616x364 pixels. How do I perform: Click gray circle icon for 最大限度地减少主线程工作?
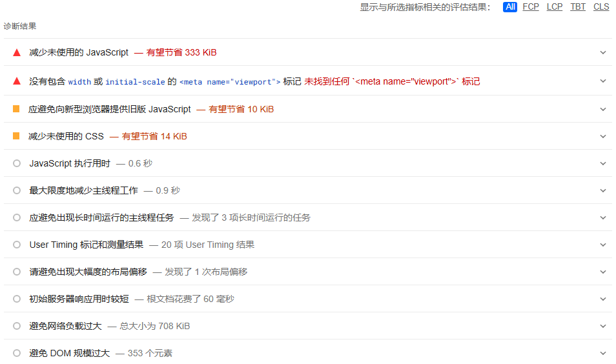pyautogui.click(x=17, y=190)
